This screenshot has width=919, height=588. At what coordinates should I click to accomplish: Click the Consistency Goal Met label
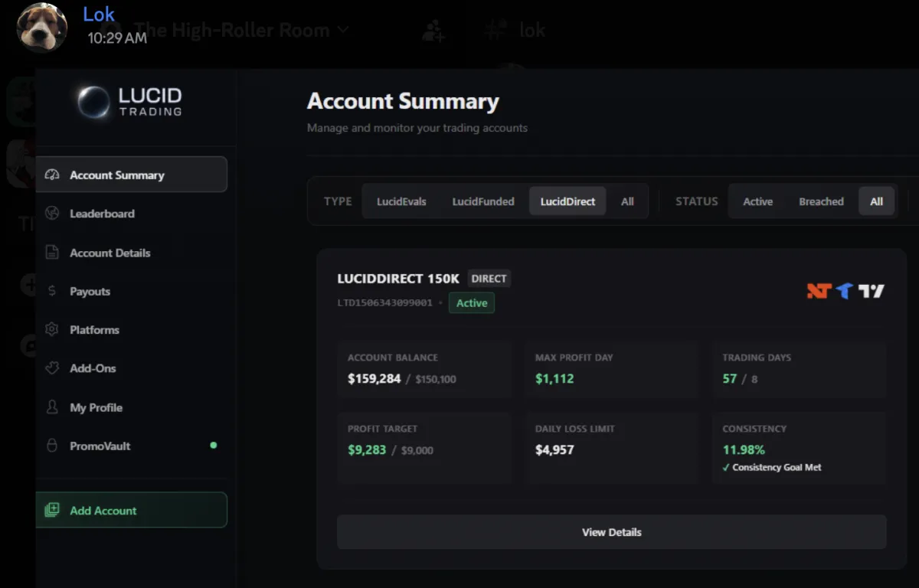pyautogui.click(x=777, y=467)
